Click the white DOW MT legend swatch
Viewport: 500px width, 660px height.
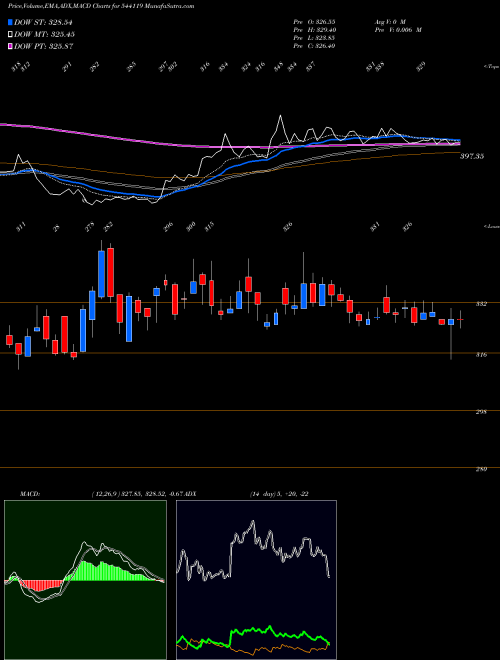(10, 34)
